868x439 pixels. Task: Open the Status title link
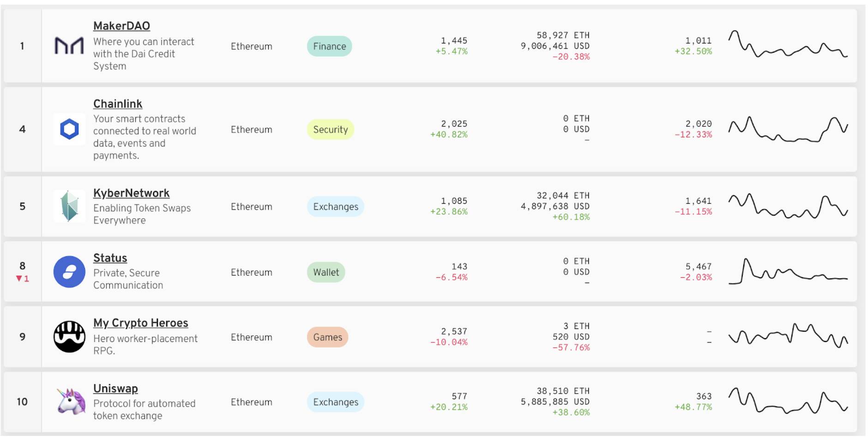pyautogui.click(x=110, y=258)
